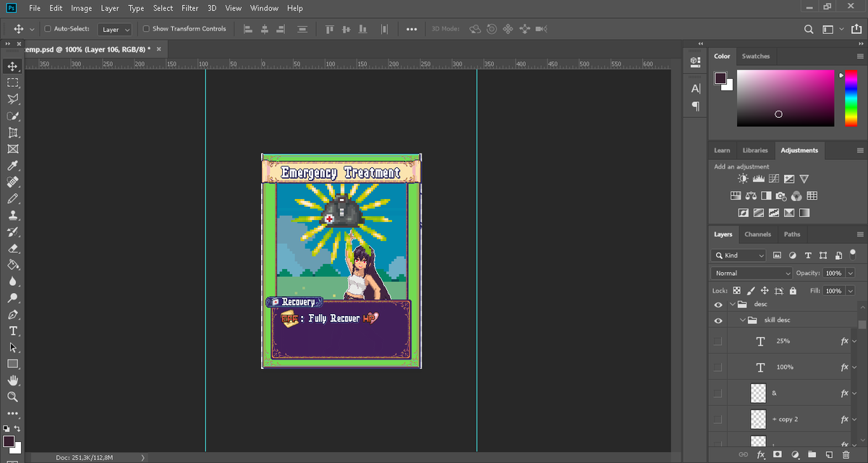Viewport: 868px width, 463px height.
Task: Show the 25% text layer
Action: click(x=718, y=341)
